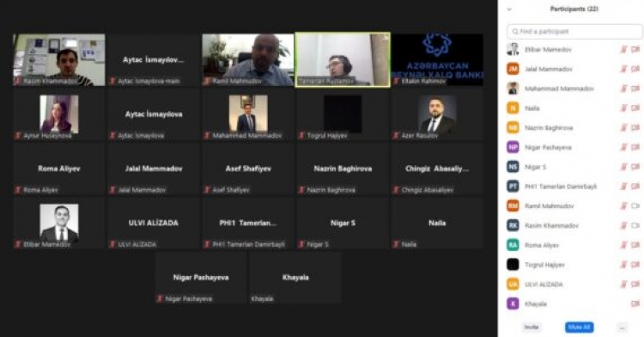Toggle Togrul Hajiyev's mute icon in list
This screenshot has width=644, height=337.
pos(623,265)
